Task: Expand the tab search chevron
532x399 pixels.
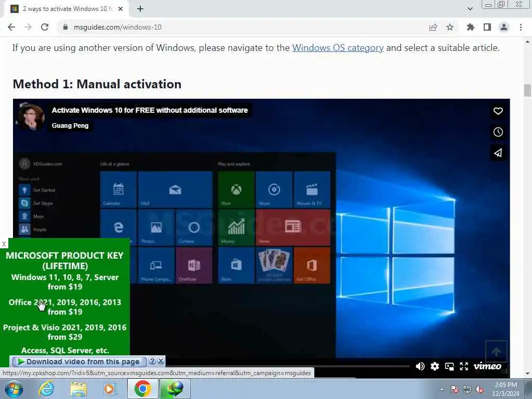Action: [470, 9]
